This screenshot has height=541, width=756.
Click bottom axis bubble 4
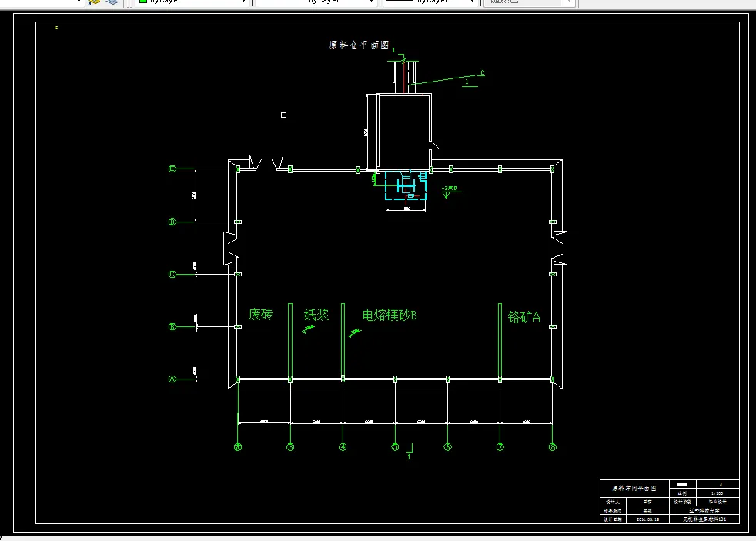343,447
